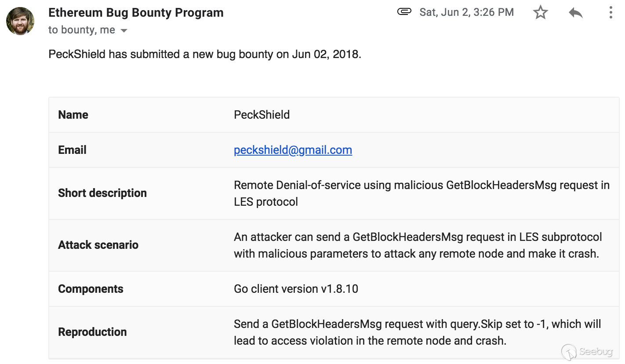Select sender name Ethereum Bug Bounty Program
This screenshot has height=364, width=625.
(x=136, y=13)
